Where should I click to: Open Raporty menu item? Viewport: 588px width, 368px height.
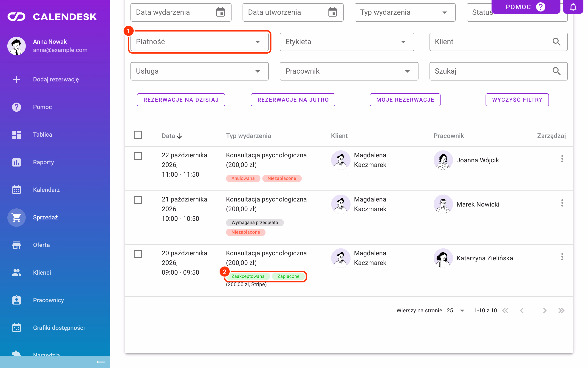tap(43, 162)
